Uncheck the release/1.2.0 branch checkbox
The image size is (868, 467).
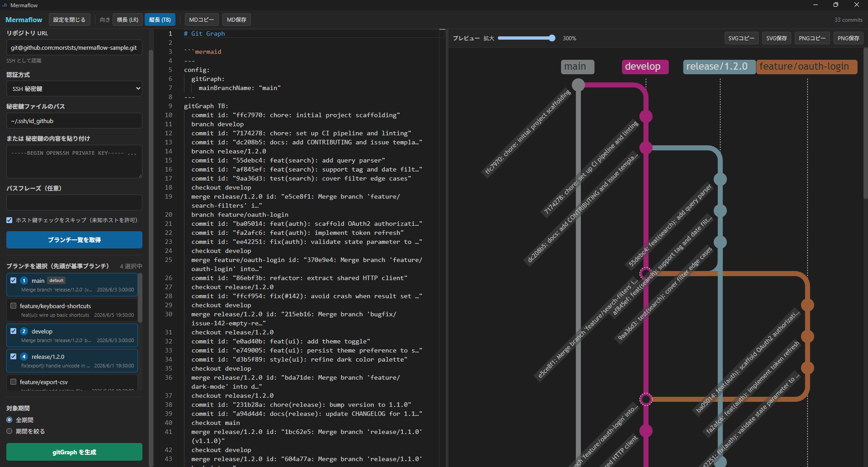14,357
